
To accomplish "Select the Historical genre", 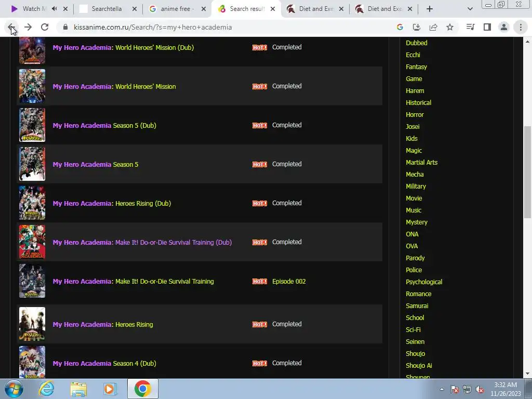I will (x=418, y=103).
